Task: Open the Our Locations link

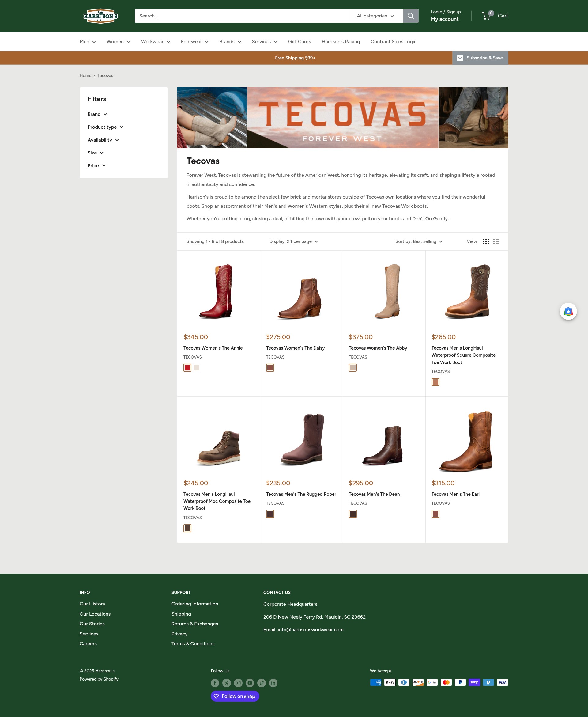Action: click(x=95, y=614)
